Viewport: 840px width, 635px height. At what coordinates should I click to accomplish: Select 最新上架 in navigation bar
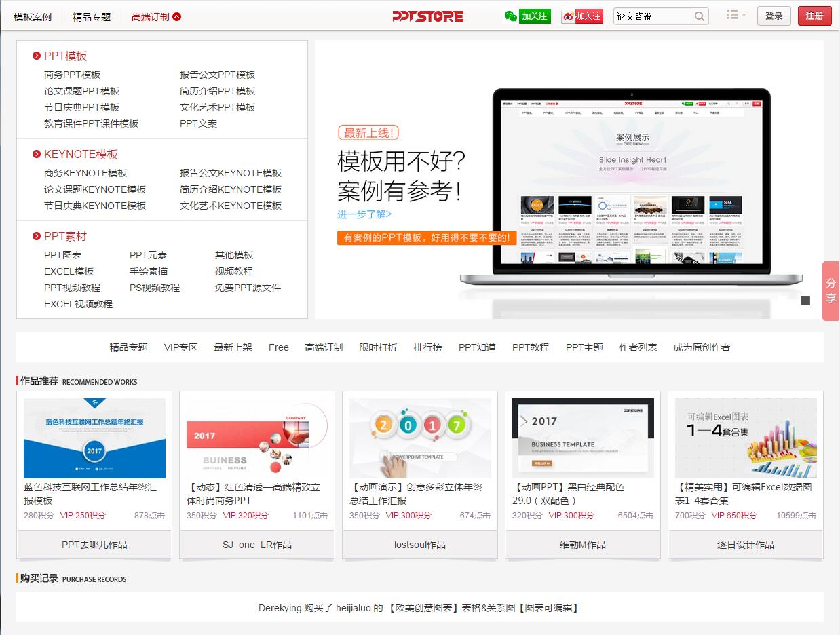coord(233,347)
